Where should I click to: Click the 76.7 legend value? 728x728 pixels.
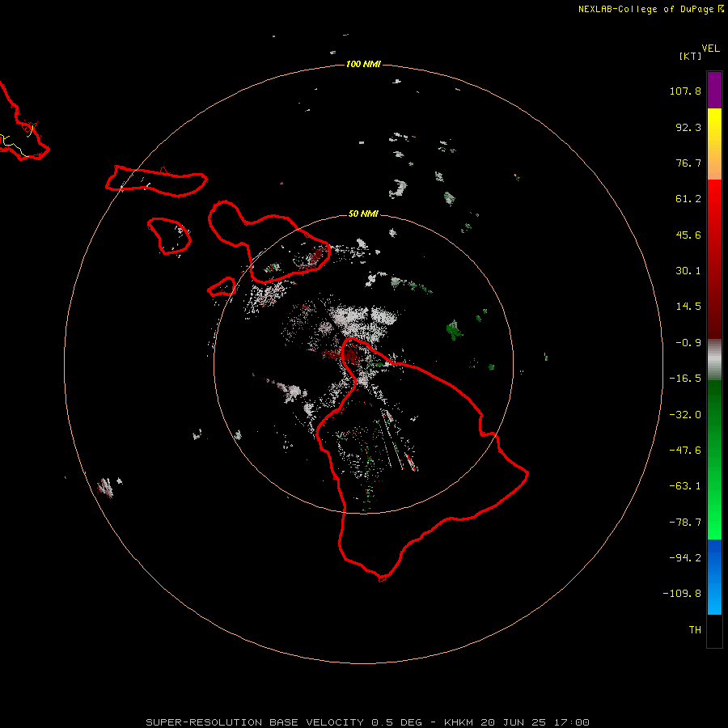pos(688,163)
